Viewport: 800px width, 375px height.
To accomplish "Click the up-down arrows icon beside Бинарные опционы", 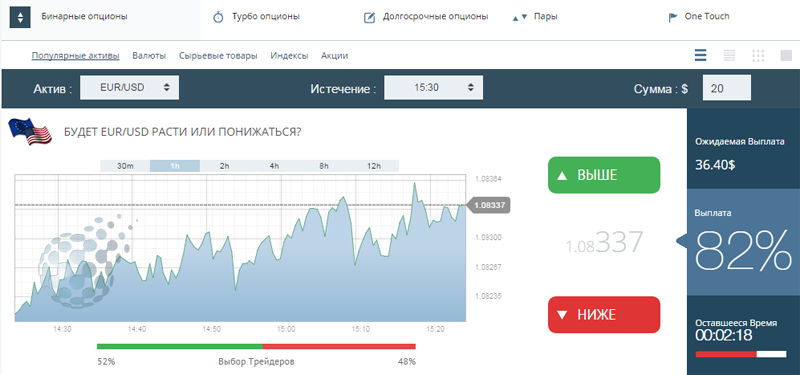I will coord(20,17).
